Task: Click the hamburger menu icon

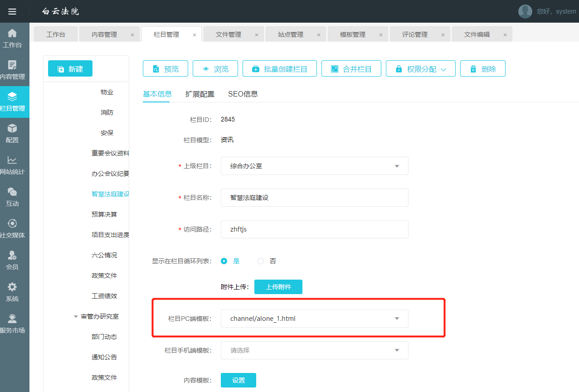Action: click(12, 11)
